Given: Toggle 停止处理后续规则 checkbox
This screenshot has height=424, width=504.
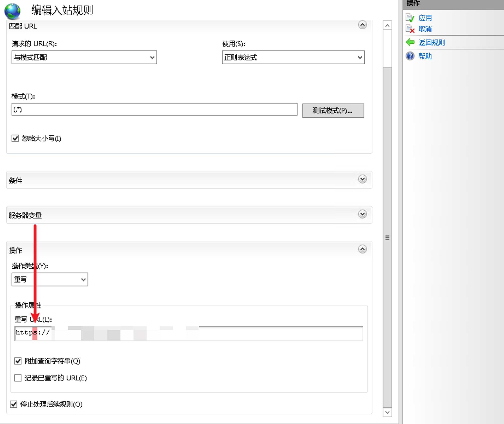Looking at the screenshot, I should pos(14,404).
